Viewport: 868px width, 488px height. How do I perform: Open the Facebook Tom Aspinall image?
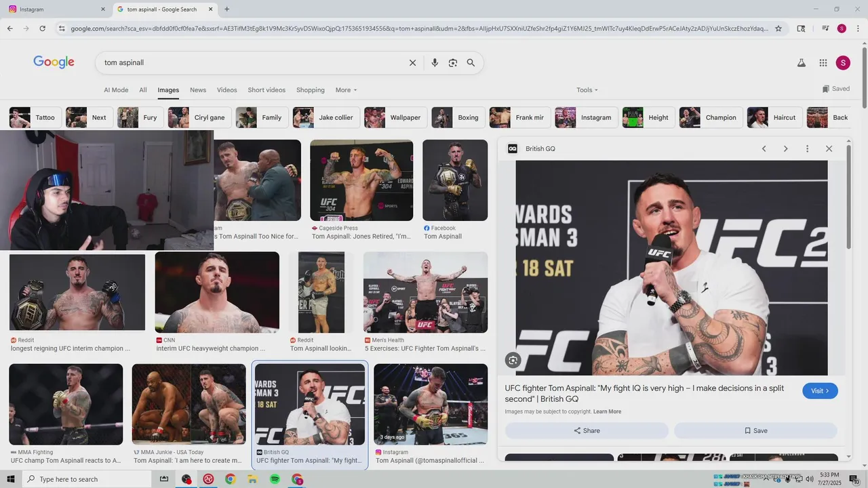(x=455, y=180)
